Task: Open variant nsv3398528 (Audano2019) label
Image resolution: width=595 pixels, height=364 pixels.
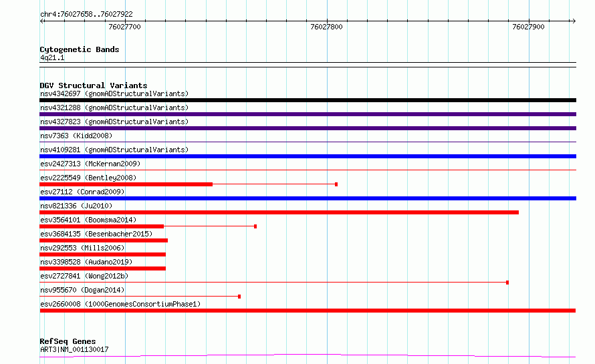Action: (86, 262)
